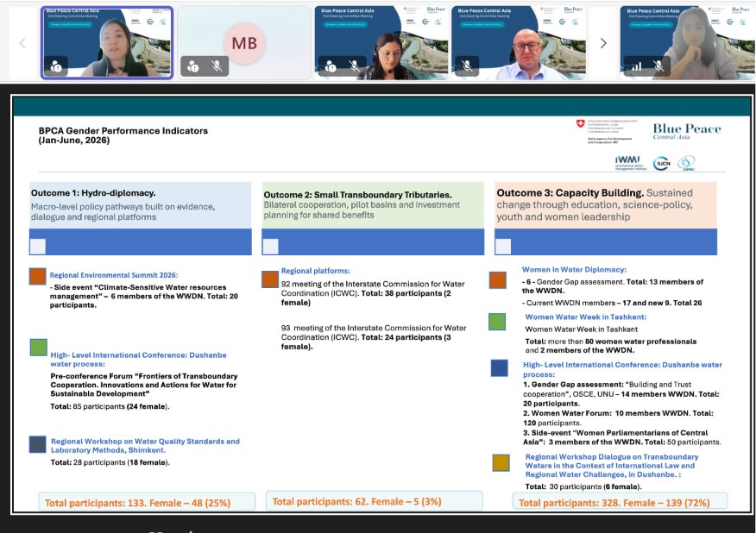Image resolution: width=756 pixels, height=533 pixels.
Task: Click '2. Women Water Forum: 10 members WWDN' line
Action: coord(618,417)
